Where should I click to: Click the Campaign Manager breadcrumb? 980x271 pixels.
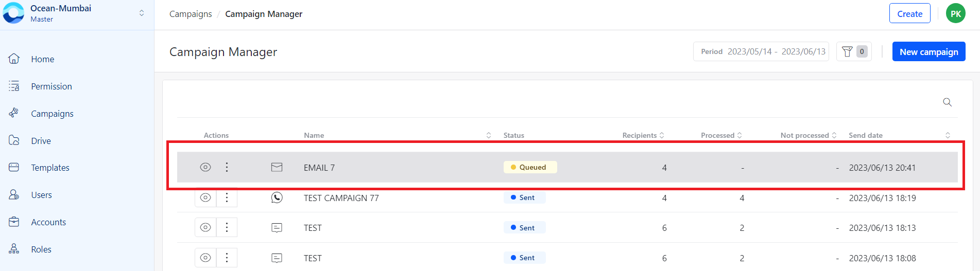click(264, 14)
